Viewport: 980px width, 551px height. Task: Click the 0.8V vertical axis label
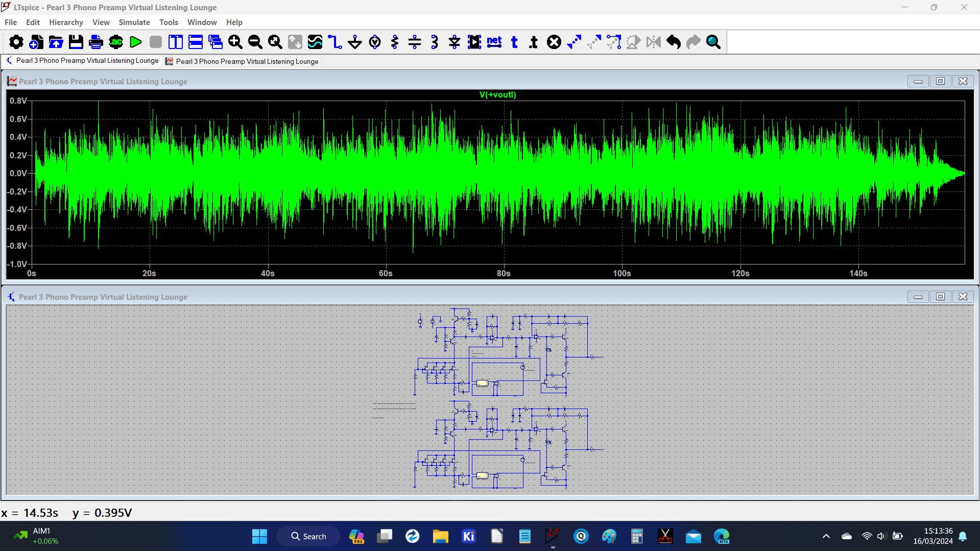[x=18, y=101]
